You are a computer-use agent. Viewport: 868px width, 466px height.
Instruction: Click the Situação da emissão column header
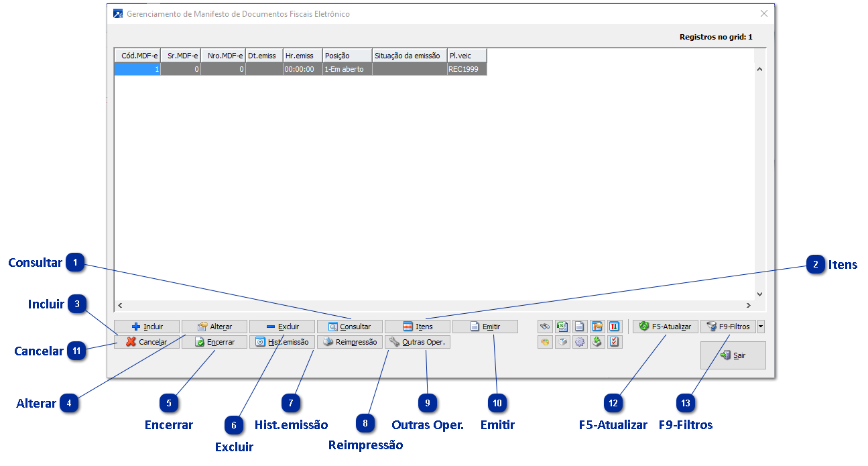tap(410, 56)
